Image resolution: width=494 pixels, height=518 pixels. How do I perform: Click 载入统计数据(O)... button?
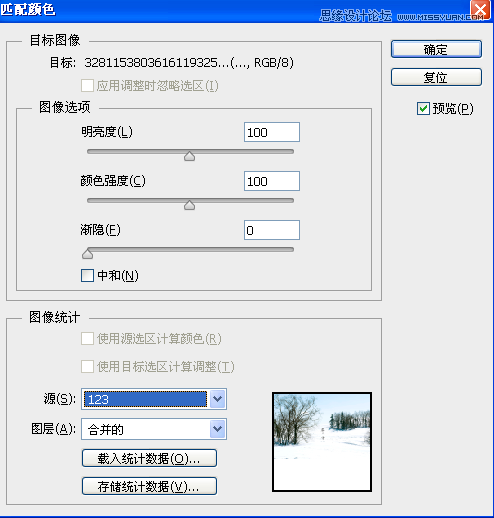point(149,458)
